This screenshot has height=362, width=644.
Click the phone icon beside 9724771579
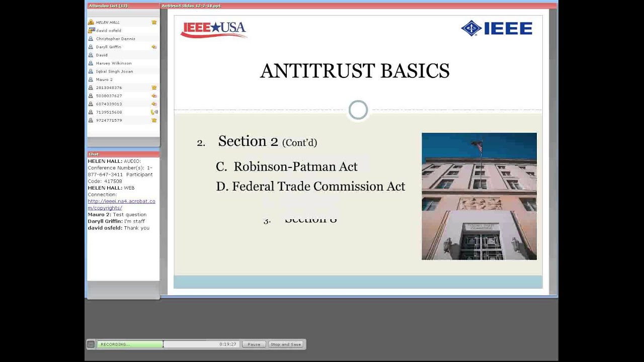tap(154, 120)
